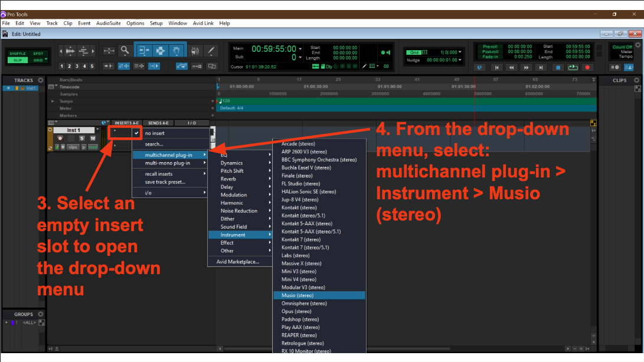The width and height of the screenshot is (644, 362).
Task: Click the audio waveform zoom icon
Action: click(x=70, y=51)
